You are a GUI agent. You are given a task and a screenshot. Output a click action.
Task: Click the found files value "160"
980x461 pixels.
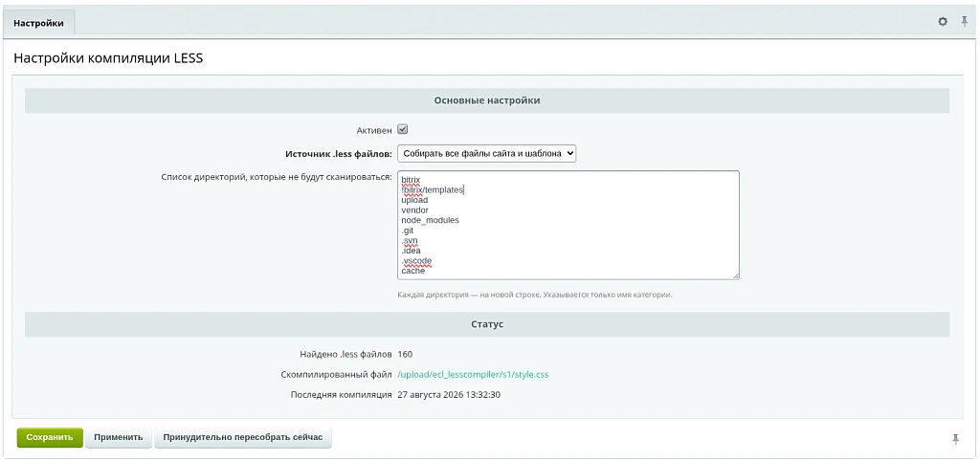405,354
